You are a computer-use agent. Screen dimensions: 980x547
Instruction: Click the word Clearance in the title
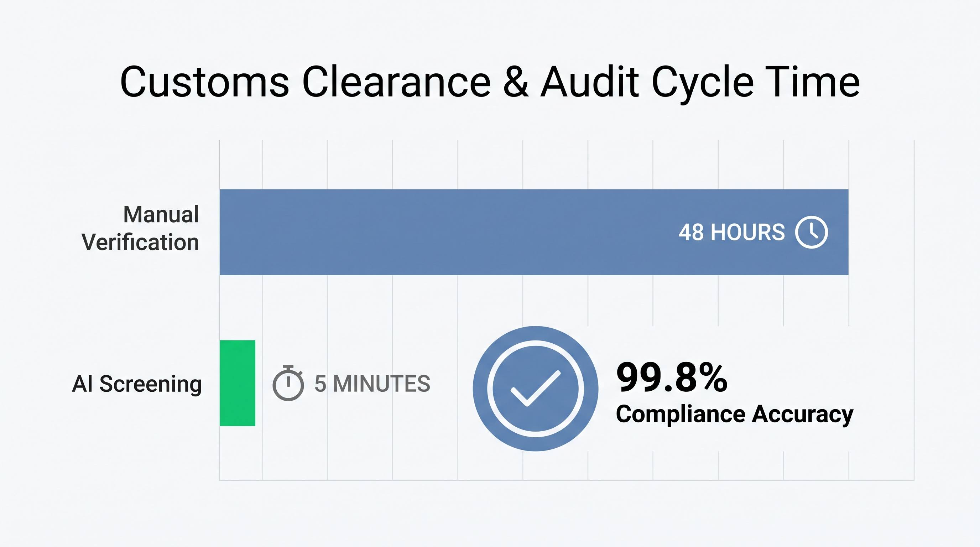click(396, 82)
